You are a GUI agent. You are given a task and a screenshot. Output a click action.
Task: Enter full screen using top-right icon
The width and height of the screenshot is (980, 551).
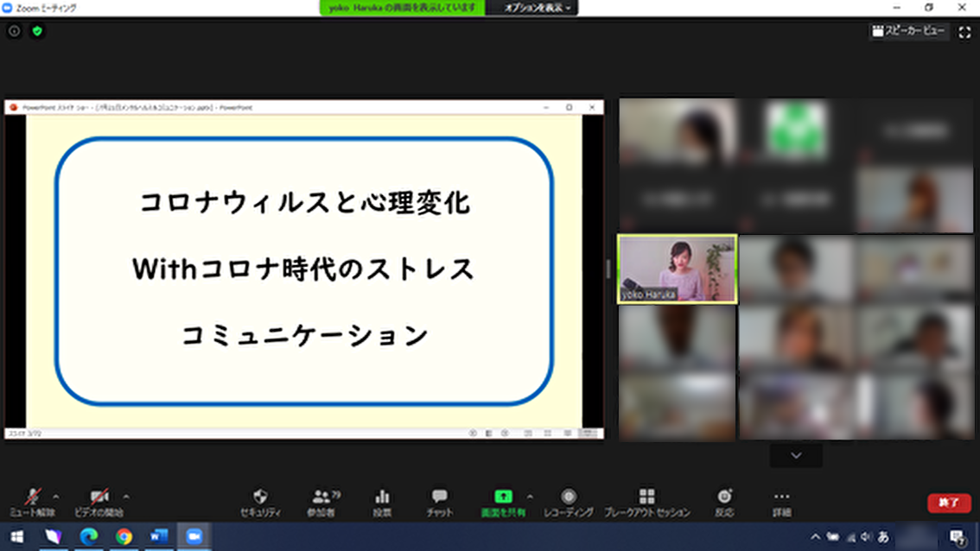[964, 32]
